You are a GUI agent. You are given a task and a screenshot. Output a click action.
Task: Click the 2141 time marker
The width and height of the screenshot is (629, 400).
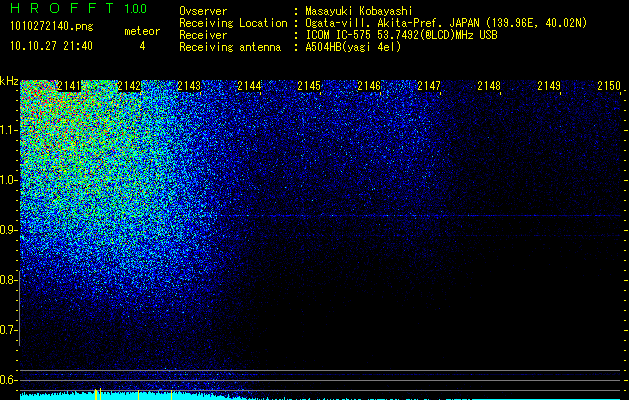(69, 86)
